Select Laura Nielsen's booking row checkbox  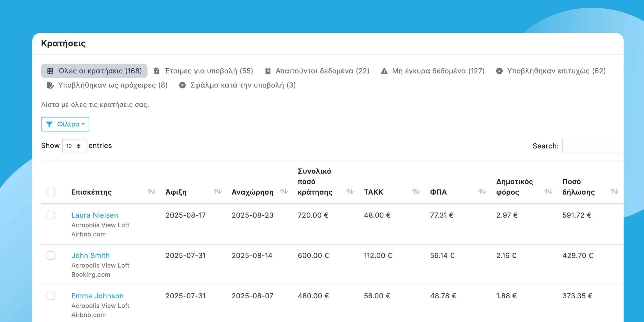[x=51, y=215]
